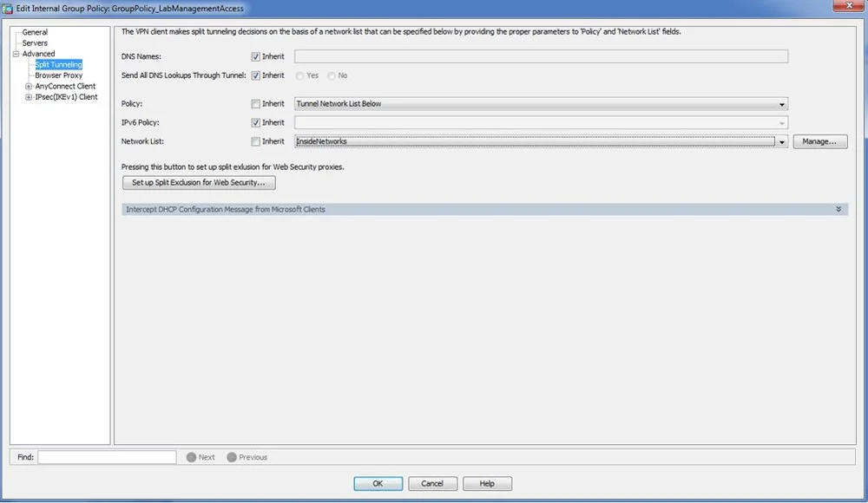Open the Network List dropdown arrow
Image resolution: width=868 pixels, height=503 pixels.
point(781,141)
